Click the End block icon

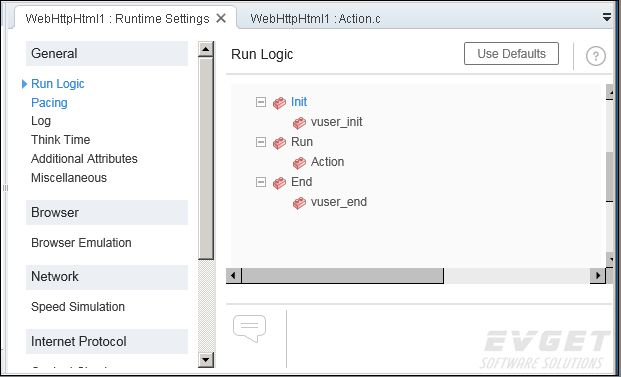pos(279,183)
